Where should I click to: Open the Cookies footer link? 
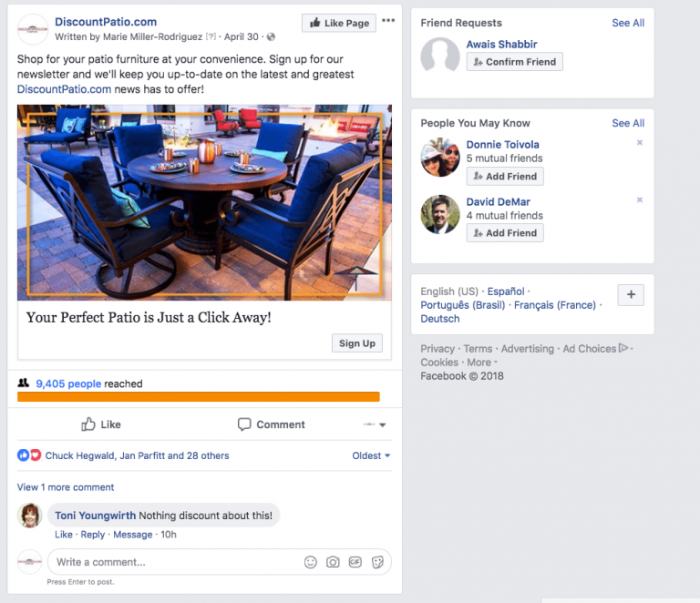tap(439, 363)
